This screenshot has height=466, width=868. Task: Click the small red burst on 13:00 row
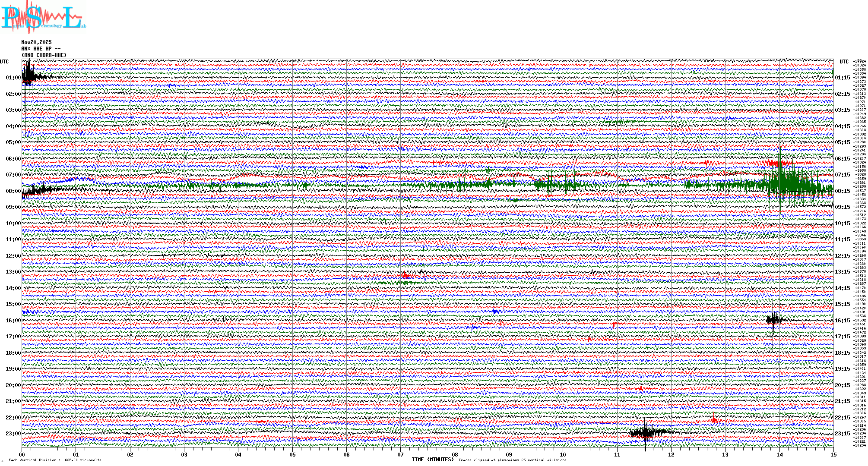tap(405, 275)
